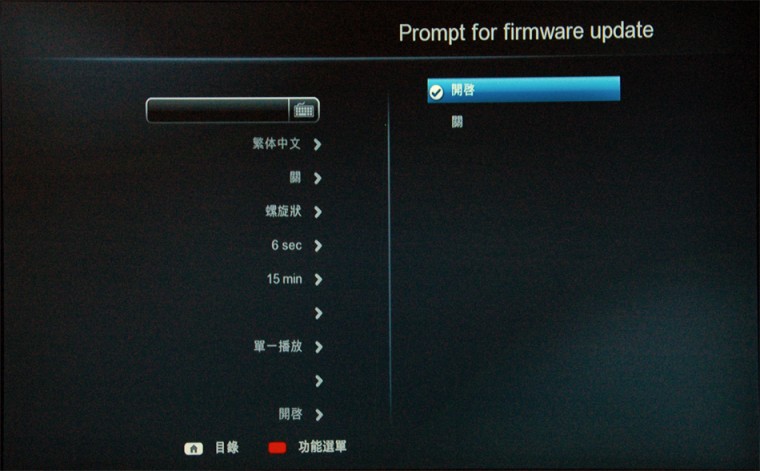Expand the 繁体中文 language setting
This screenshot has width=760, height=471.
click(317, 144)
